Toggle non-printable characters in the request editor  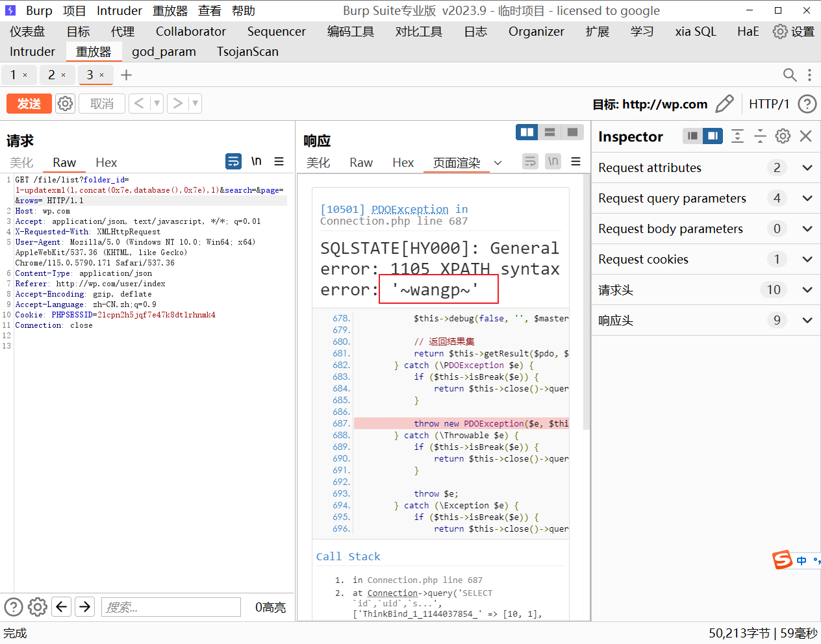click(x=257, y=161)
